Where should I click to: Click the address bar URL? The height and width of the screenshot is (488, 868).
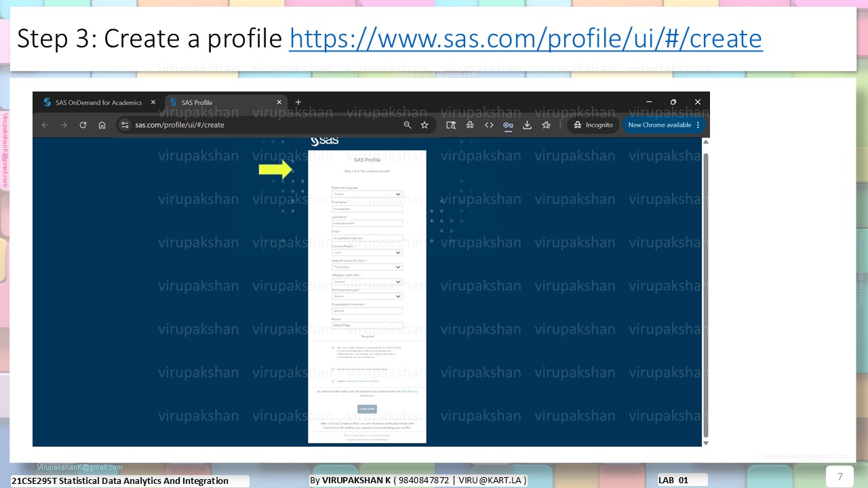click(x=180, y=125)
